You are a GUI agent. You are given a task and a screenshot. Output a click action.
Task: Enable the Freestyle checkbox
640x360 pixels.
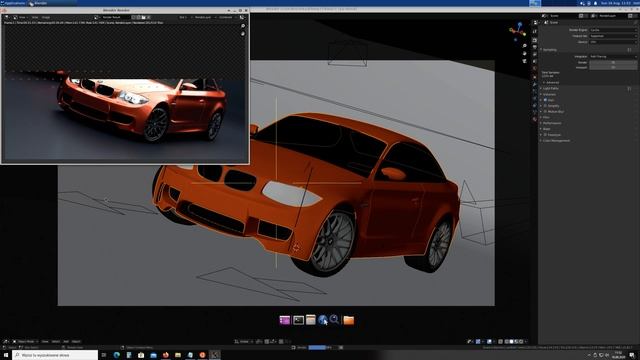[545, 135]
